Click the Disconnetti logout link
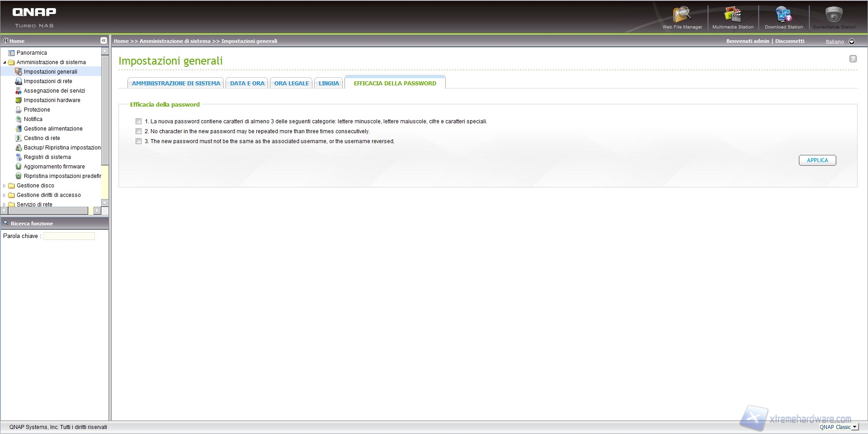Screen dimensions: 868x434 pyautogui.click(x=790, y=41)
